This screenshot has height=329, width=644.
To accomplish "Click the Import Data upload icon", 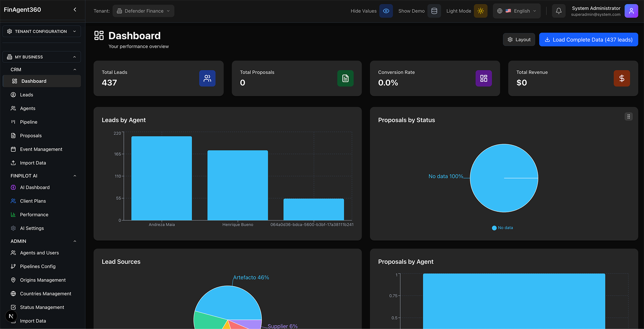I will (x=13, y=163).
